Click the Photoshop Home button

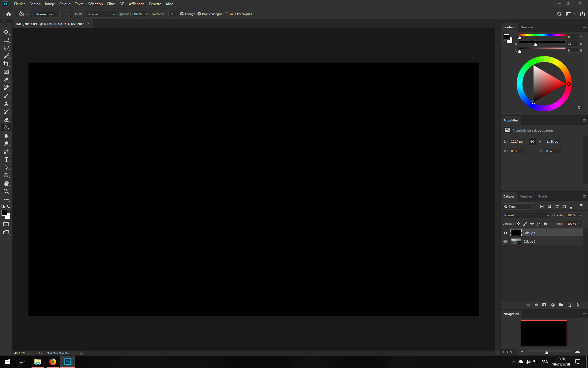click(x=8, y=14)
